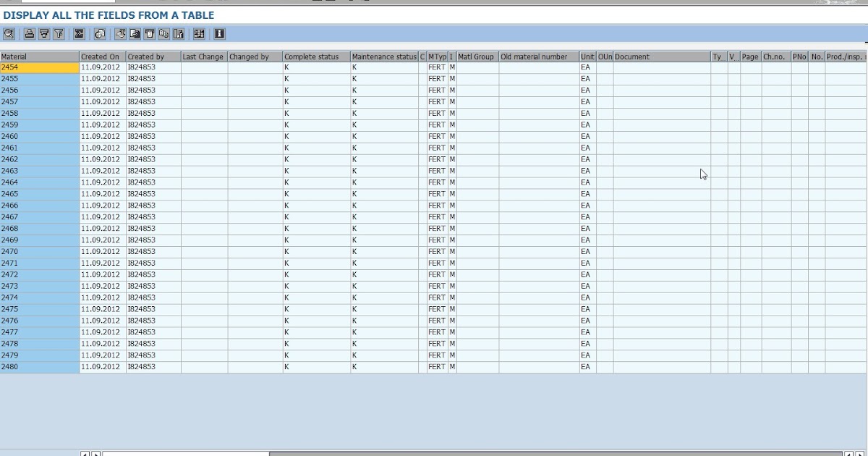Show report information with the info icon

218,33
